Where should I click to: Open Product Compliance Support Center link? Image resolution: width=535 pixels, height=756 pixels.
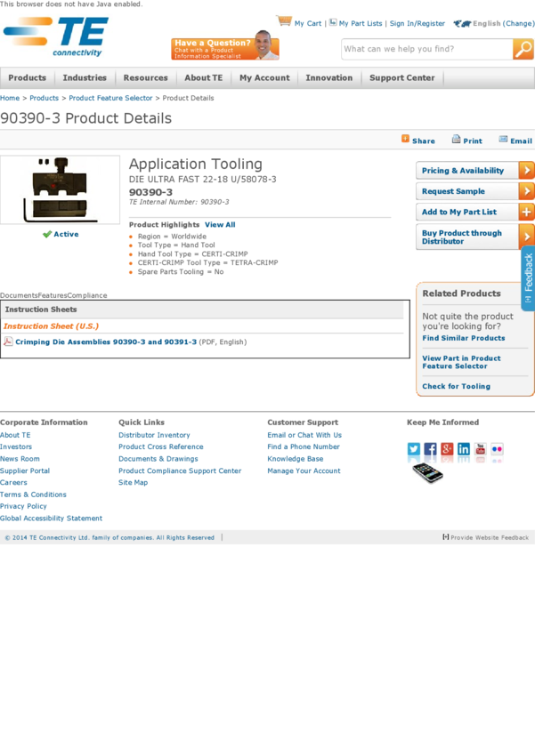180,470
